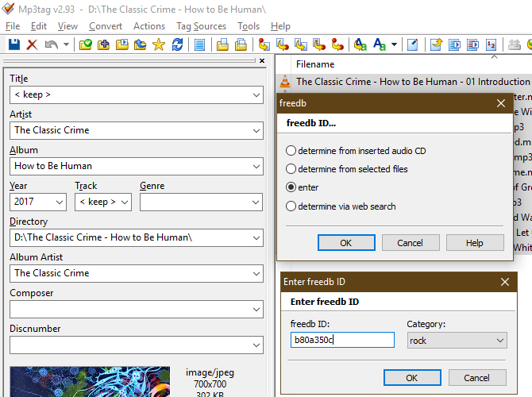Image resolution: width=532 pixels, height=397 pixels.
Task: Click the fifth convert icon with the red dots
Action: pyautogui.click(x=337, y=44)
